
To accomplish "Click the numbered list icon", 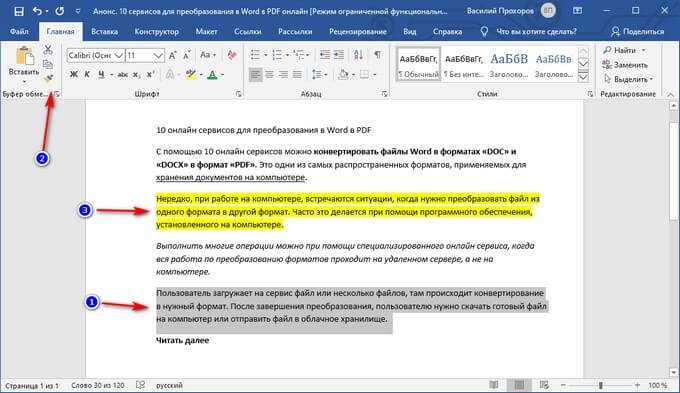I will (277, 55).
